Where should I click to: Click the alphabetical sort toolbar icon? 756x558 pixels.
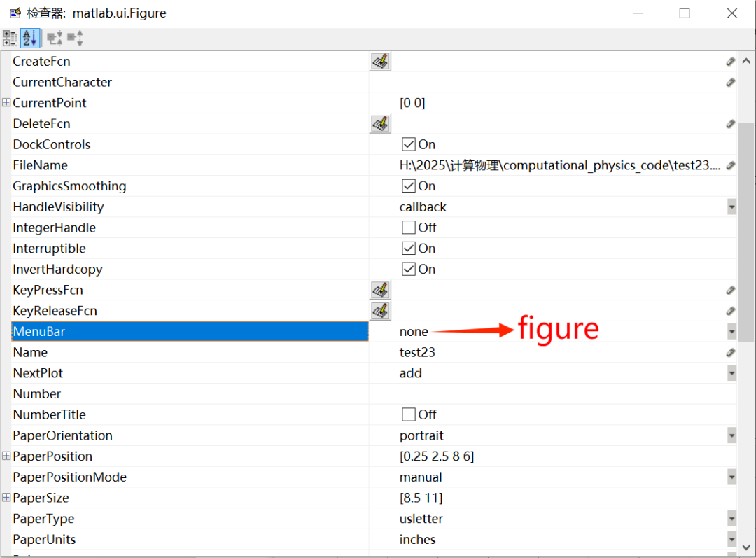point(29,38)
